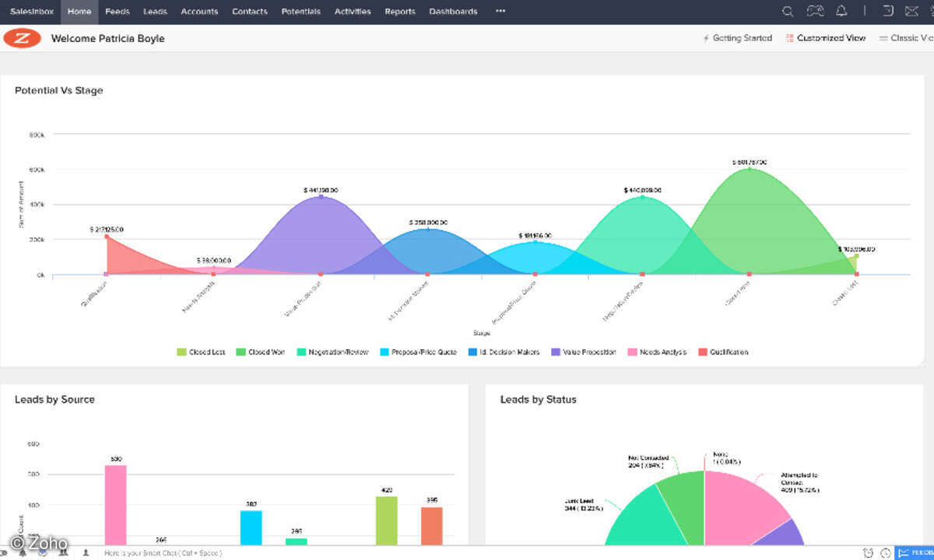Click the Leads by Source title
Viewport: 934px width, 560px height.
54,399
